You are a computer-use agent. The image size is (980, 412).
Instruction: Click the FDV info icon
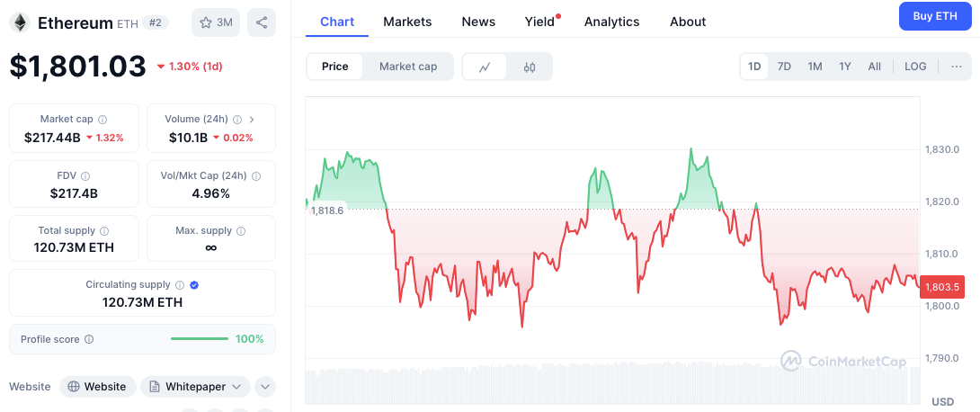pyautogui.click(x=85, y=176)
